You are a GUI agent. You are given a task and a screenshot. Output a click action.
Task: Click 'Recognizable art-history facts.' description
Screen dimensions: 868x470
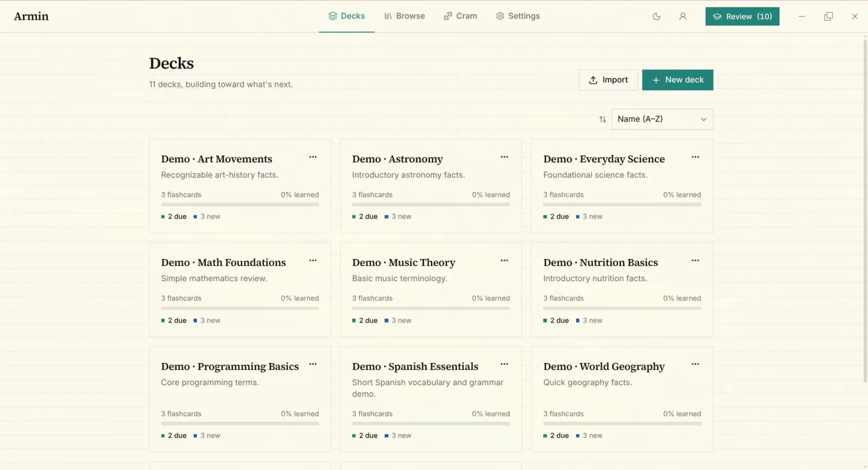click(220, 175)
